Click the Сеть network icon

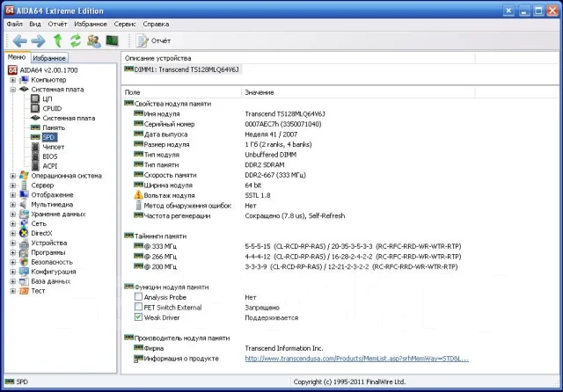pos(24,223)
